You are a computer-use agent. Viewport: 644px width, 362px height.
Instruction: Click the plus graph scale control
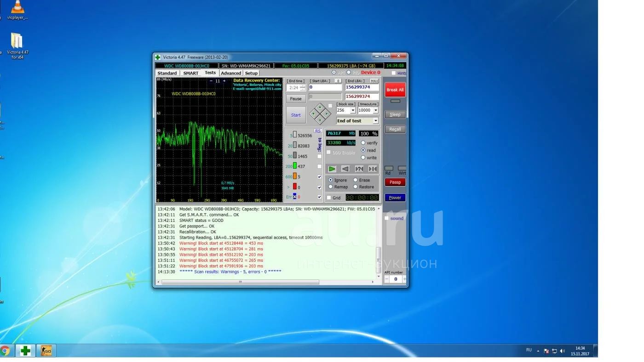click(224, 81)
